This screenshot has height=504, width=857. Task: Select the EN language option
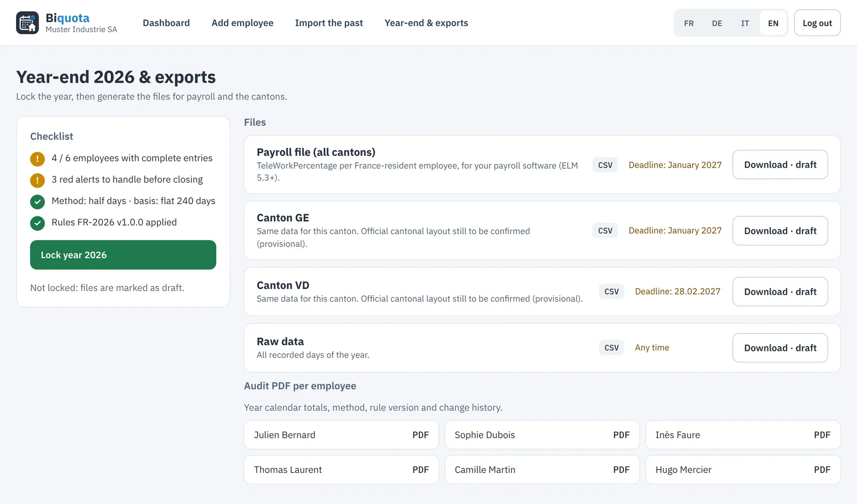(773, 23)
